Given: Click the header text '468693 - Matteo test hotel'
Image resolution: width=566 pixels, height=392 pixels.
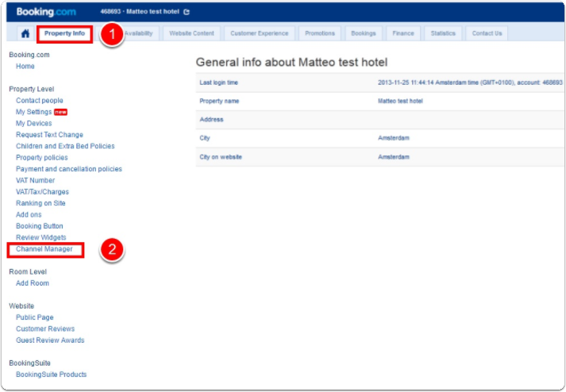Looking at the screenshot, I should click(140, 12).
